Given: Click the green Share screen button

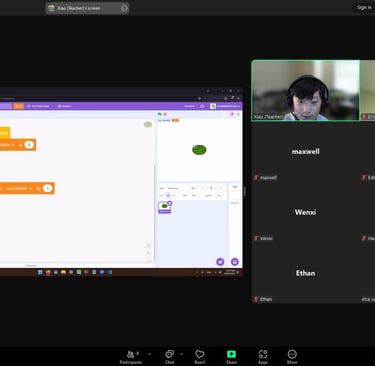Looking at the screenshot, I should [231, 357].
